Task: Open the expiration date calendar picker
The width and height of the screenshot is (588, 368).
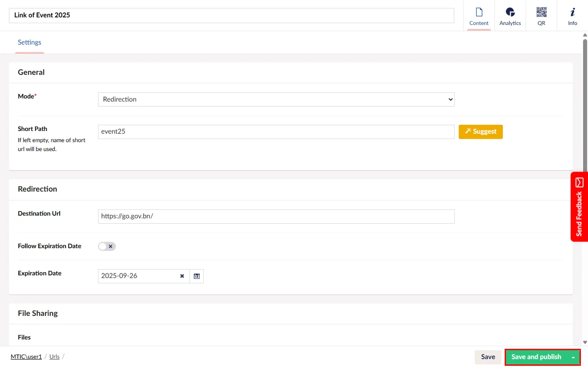Action: coord(197,276)
